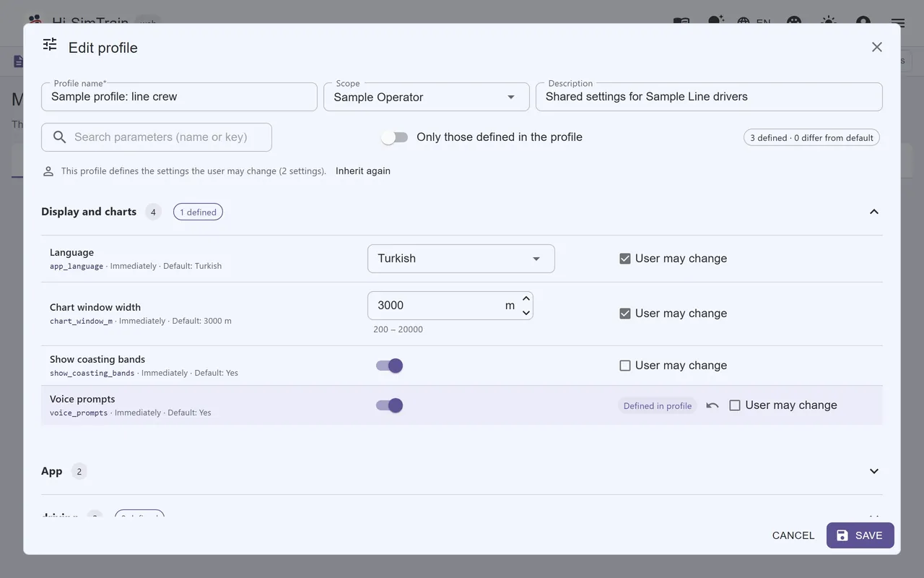The width and height of the screenshot is (924, 578).
Task: Toggle Show coasting bands switch
Action: (390, 366)
